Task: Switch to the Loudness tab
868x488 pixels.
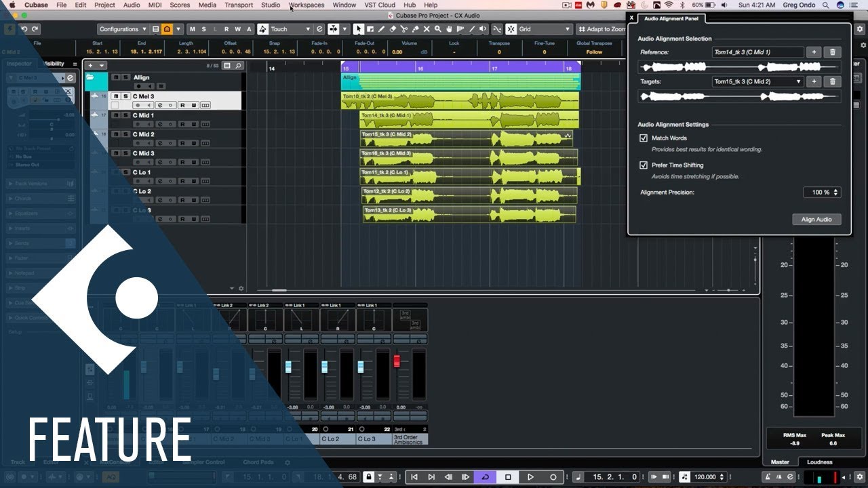Action: tap(819, 462)
